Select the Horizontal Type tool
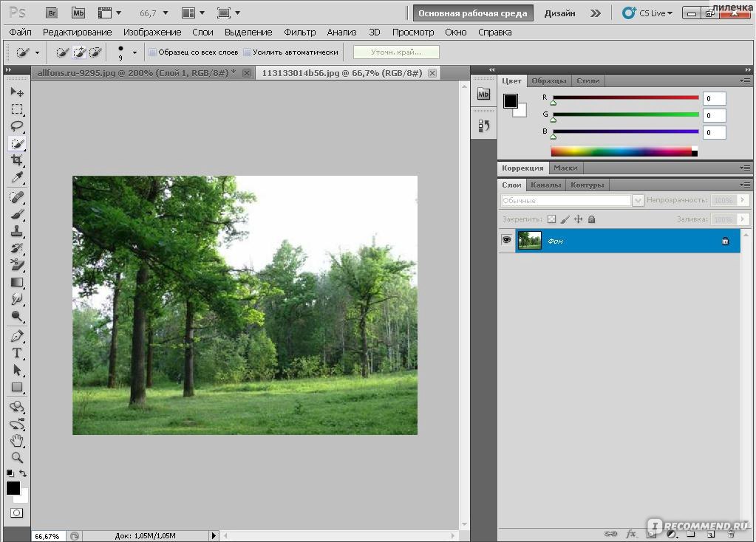Image resolution: width=756 pixels, height=542 pixels. (x=17, y=353)
